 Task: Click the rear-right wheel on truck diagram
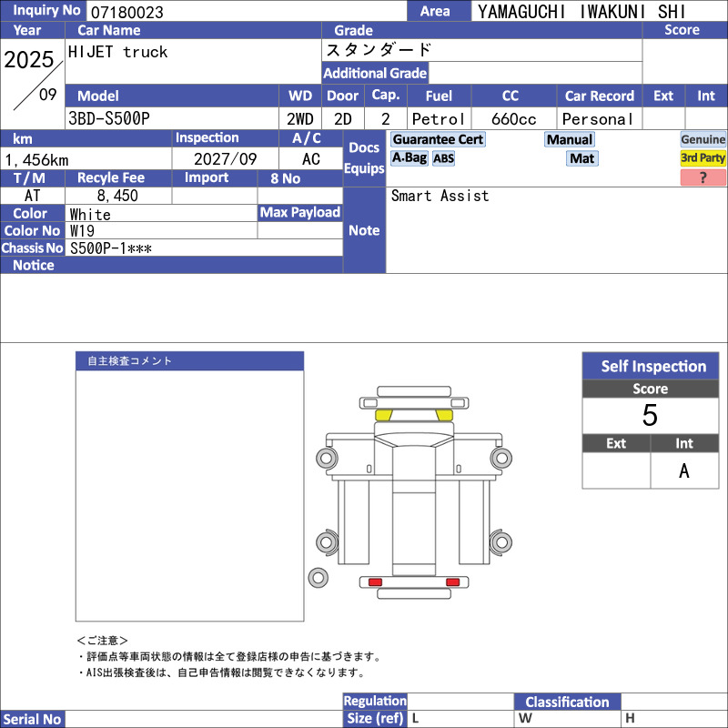point(501,541)
